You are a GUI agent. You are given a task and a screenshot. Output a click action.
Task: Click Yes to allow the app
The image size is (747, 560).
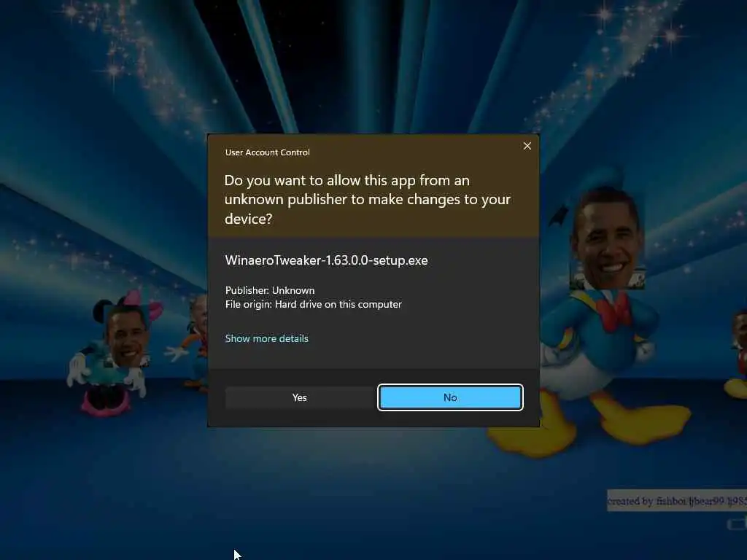pyautogui.click(x=300, y=397)
